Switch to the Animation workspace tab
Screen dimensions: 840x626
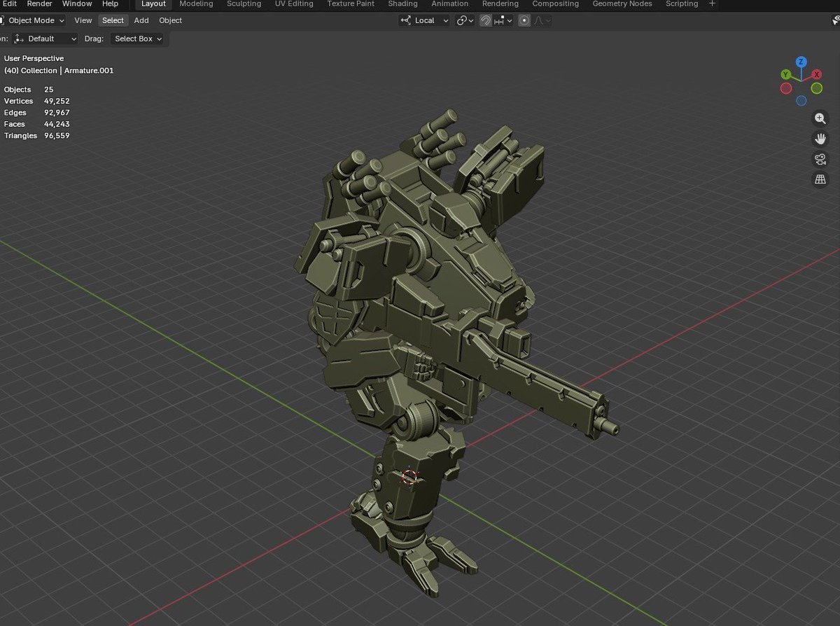pos(450,4)
